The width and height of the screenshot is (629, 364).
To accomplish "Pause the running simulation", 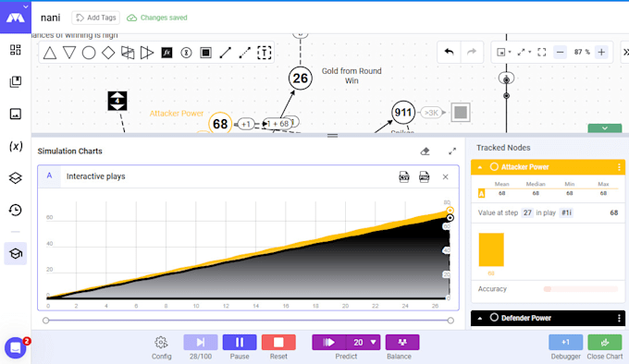I will (240, 342).
